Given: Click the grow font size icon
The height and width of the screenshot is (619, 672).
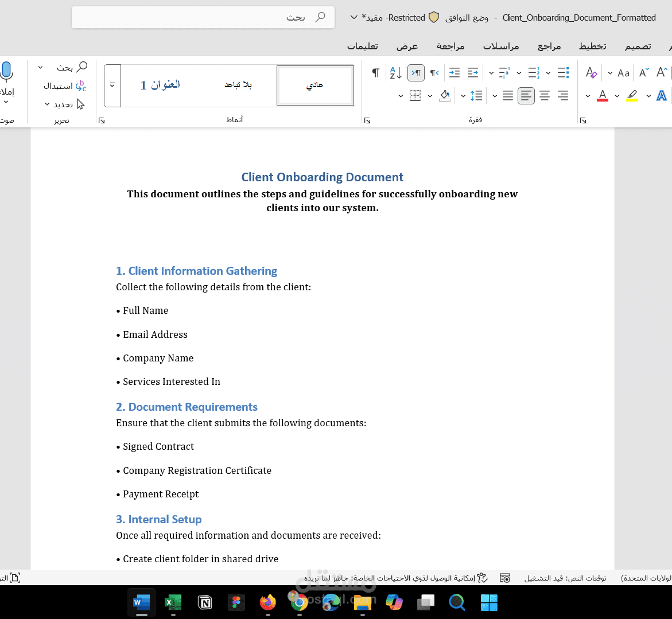Looking at the screenshot, I should tap(662, 73).
